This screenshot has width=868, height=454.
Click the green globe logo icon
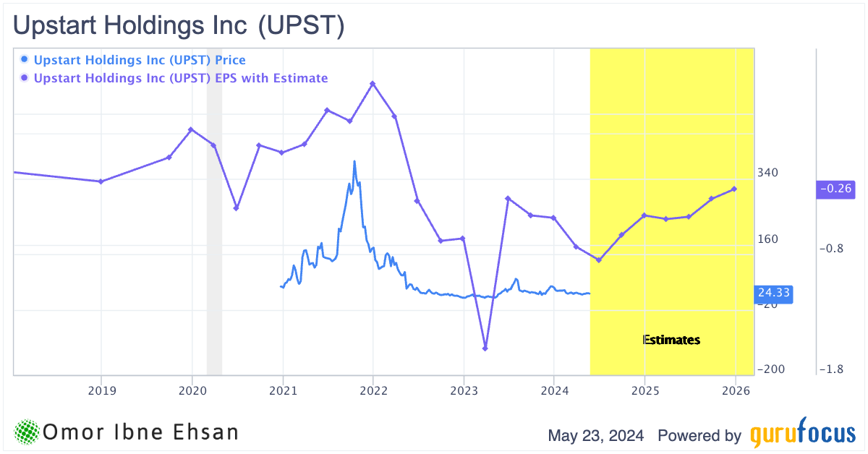27,432
